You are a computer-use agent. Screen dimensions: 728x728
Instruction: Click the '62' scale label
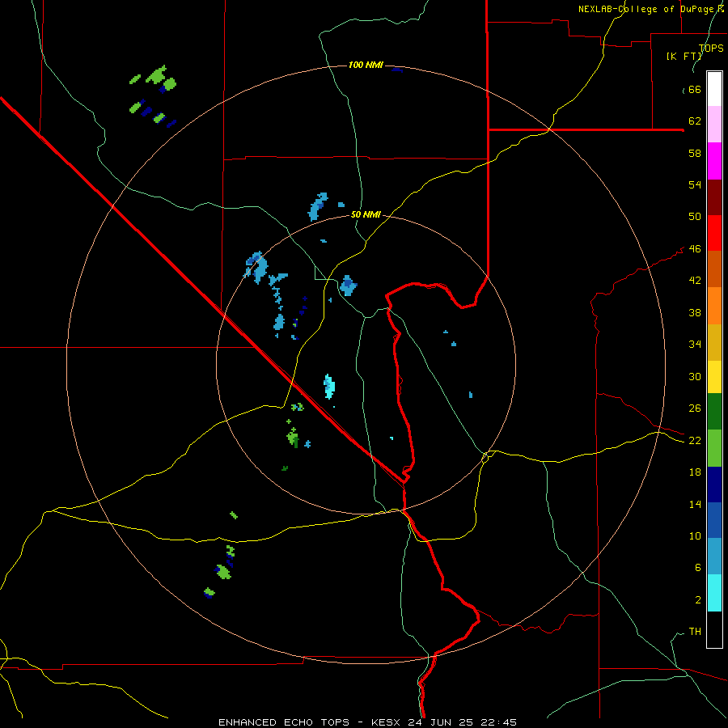[x=695, y=121]
